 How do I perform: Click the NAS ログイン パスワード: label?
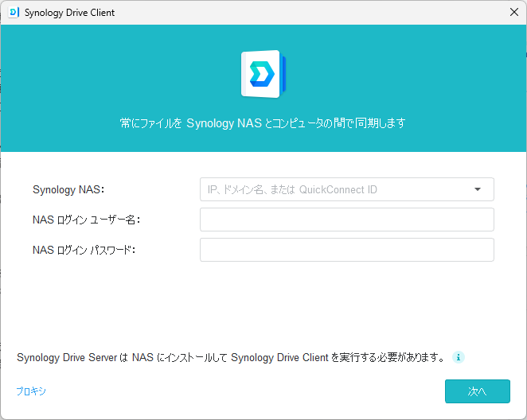click(x=84, y=250)
